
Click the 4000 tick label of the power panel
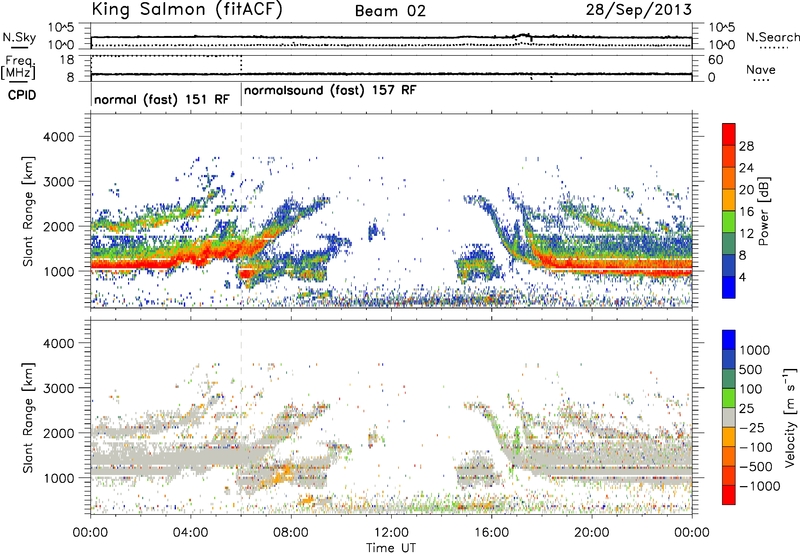58,137
